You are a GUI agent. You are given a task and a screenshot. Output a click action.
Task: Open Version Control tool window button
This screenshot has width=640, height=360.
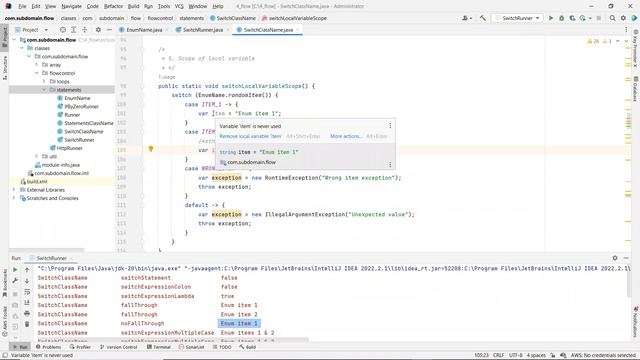pyautogui.click(x=118, y=347)
